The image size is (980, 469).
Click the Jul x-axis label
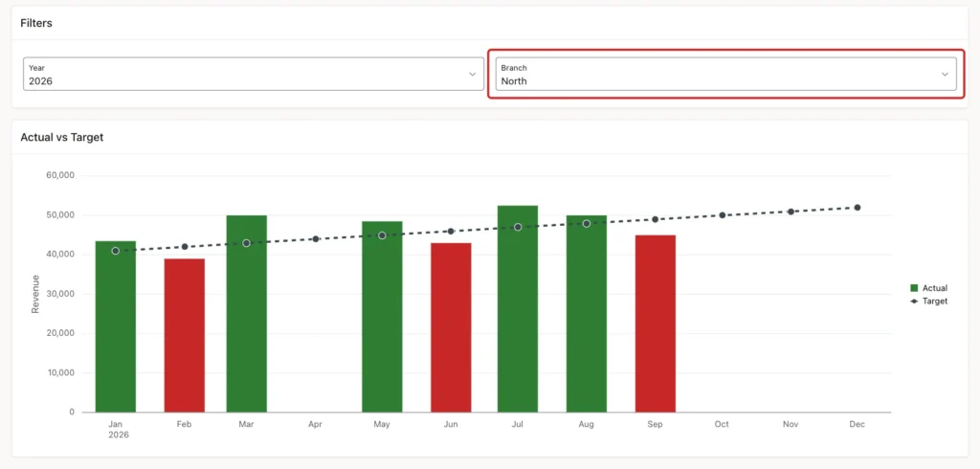click(518, 424)
